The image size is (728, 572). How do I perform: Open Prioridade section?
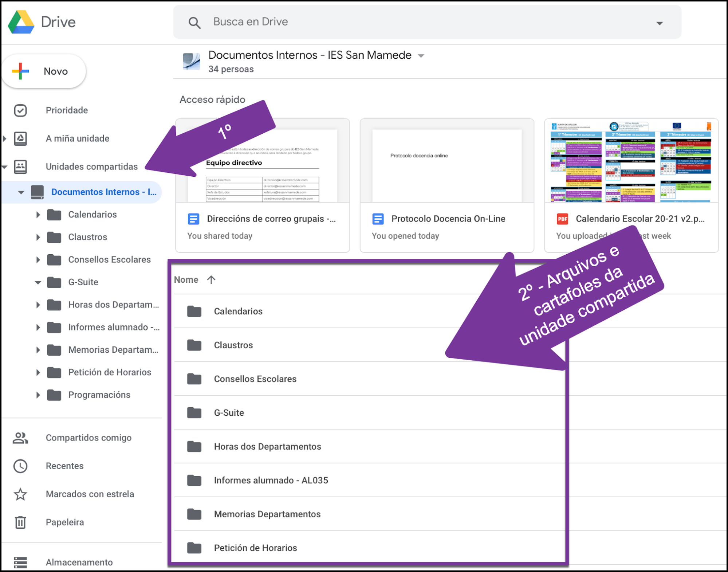[67, 110]
